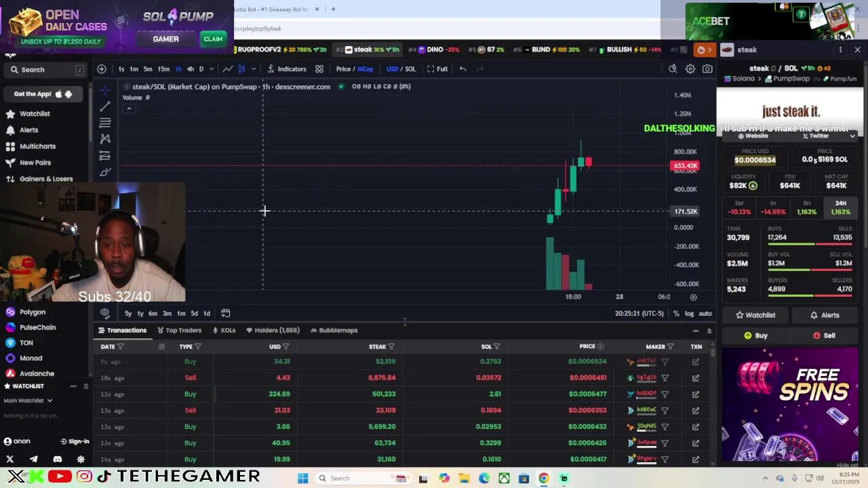Undo the last chart action

[x=462, y=69]
